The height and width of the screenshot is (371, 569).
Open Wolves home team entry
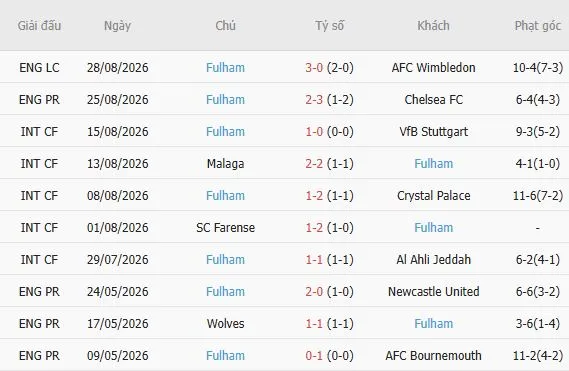tap(225, 323)
